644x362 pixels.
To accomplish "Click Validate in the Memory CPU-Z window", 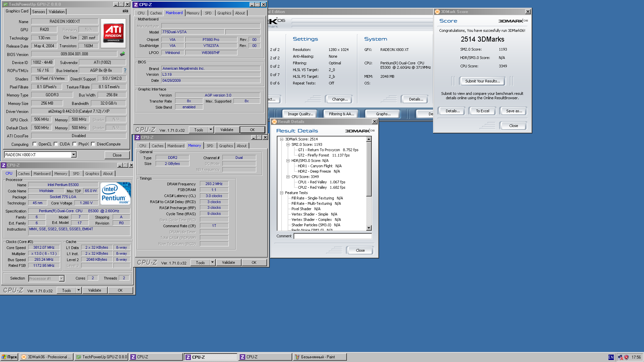I will pyautogui.click(x=228, y=262).
